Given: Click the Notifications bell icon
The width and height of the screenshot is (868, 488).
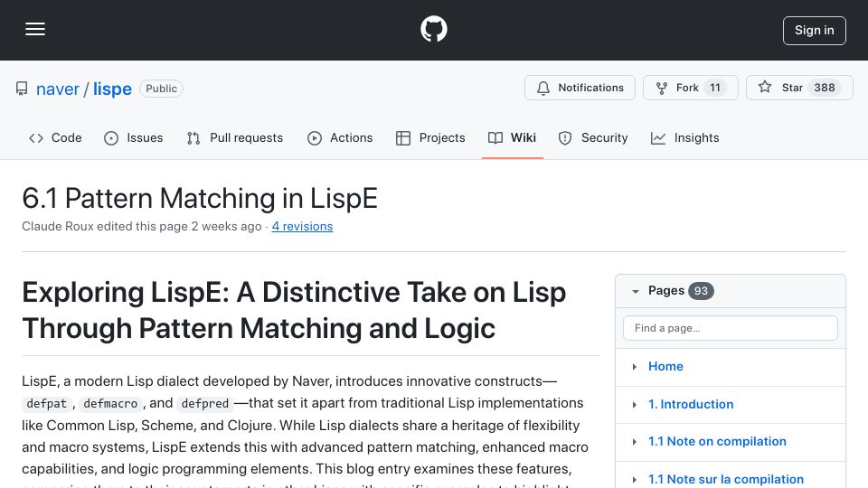Looking at the screenshot, I should pos(543,88).
